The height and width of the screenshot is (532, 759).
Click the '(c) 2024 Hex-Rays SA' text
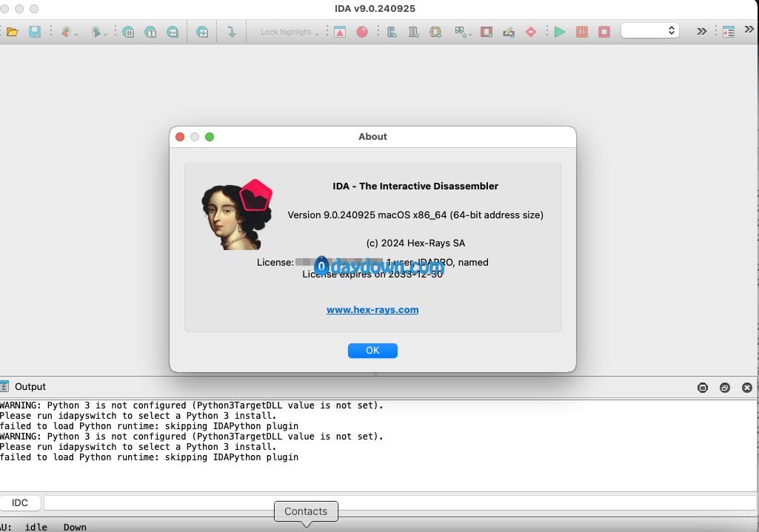point(416,243)
